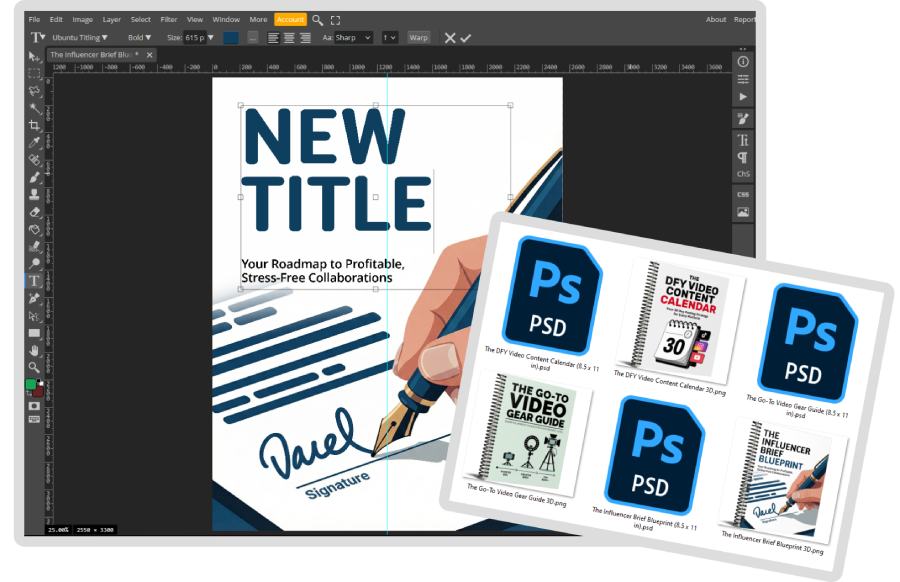The height and width of the screenshot is (582, 900).
Task: Open the Layer menu
Action: tap(111, 20)
